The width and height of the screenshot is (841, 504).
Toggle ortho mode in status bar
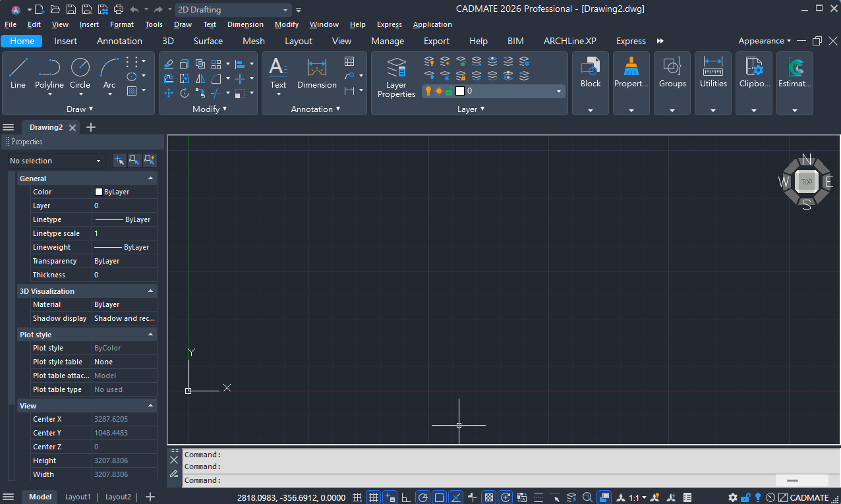click(407, 497)
